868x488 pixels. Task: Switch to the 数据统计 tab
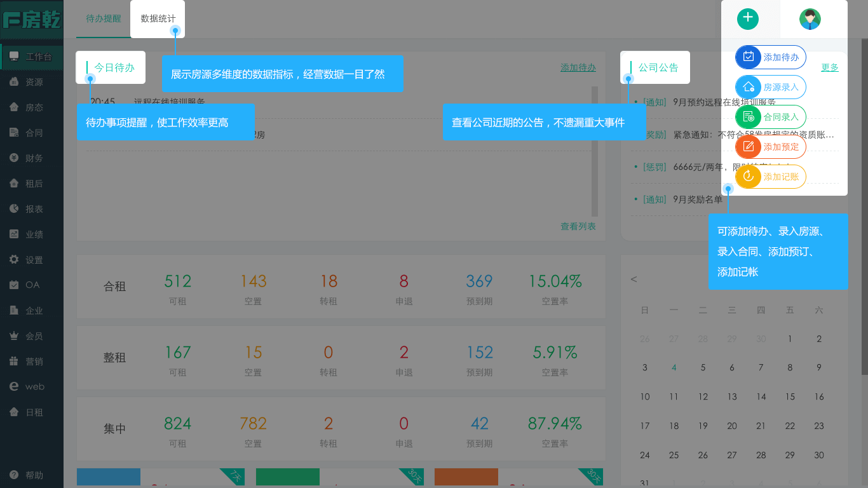[158, 19]
